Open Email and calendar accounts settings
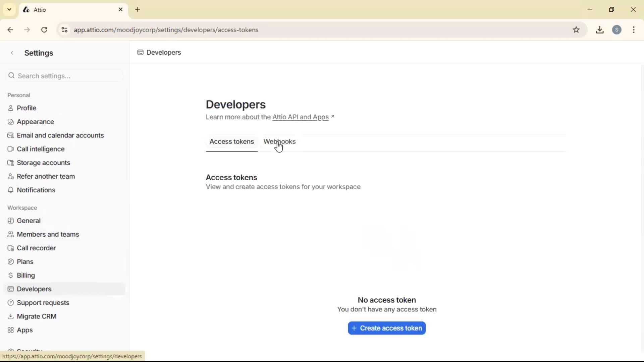The image size is (644, 362). [x=10, y=135]
